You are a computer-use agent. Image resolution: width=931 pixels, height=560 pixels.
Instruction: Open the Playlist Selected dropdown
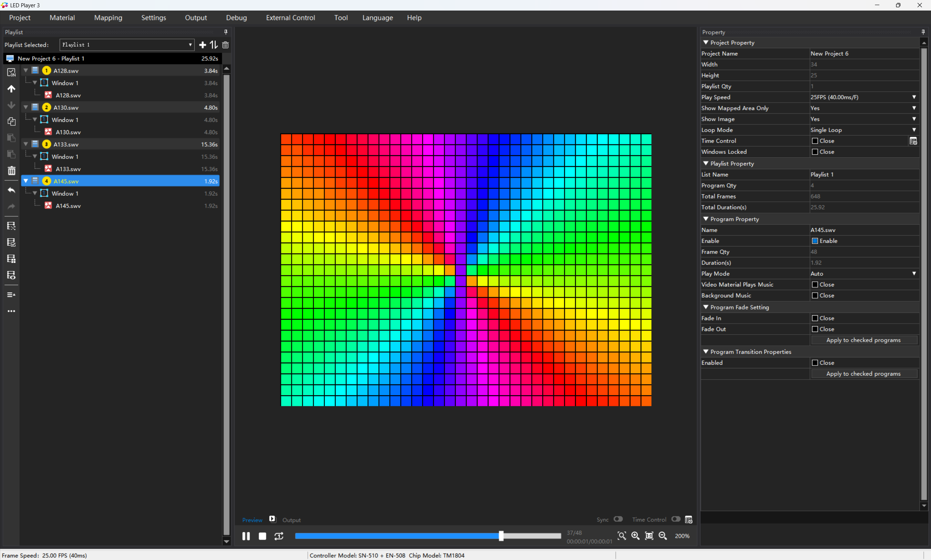click(127, 45)
